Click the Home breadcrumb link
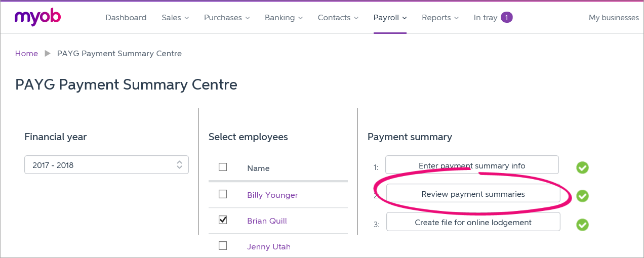This screenshot has height=258, width=644. click(26, 54)
